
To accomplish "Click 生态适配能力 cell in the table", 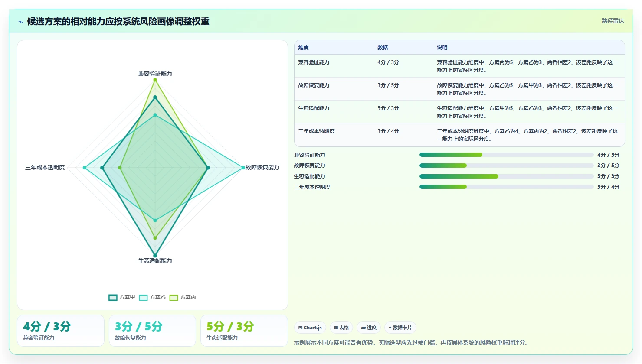I will 314,108.
